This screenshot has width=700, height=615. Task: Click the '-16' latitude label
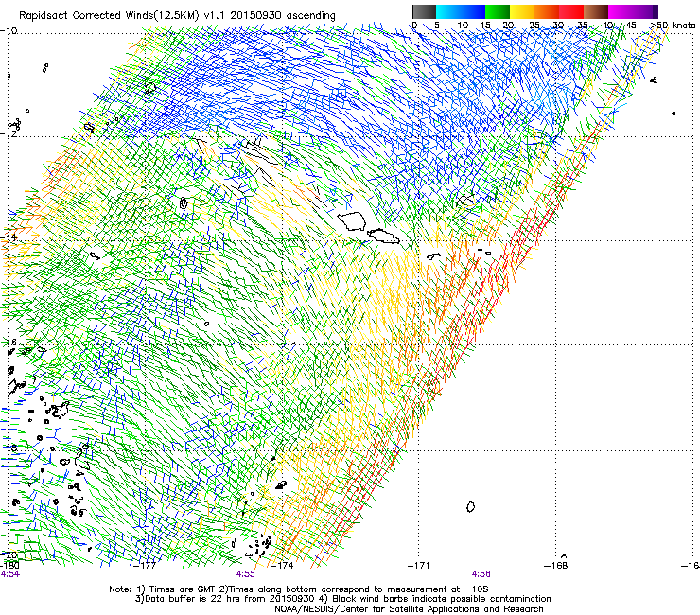click(9, 343)
